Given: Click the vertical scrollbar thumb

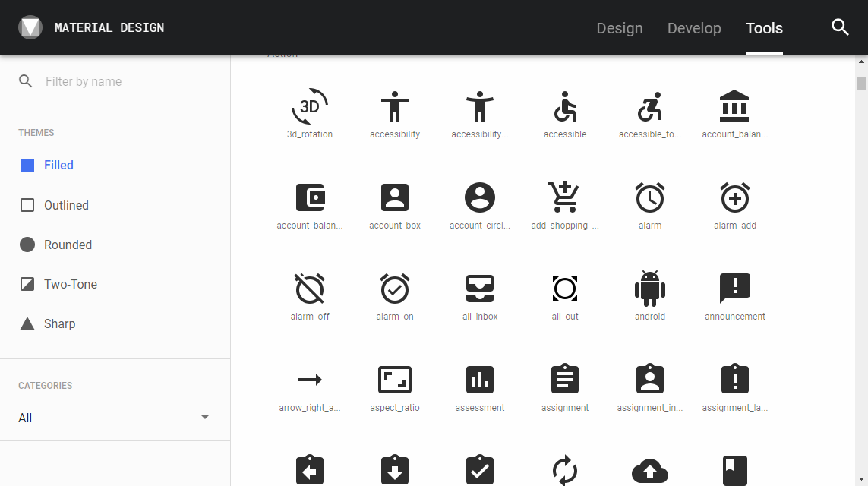Looking at the screenshot, I should (x=861, y=84).
